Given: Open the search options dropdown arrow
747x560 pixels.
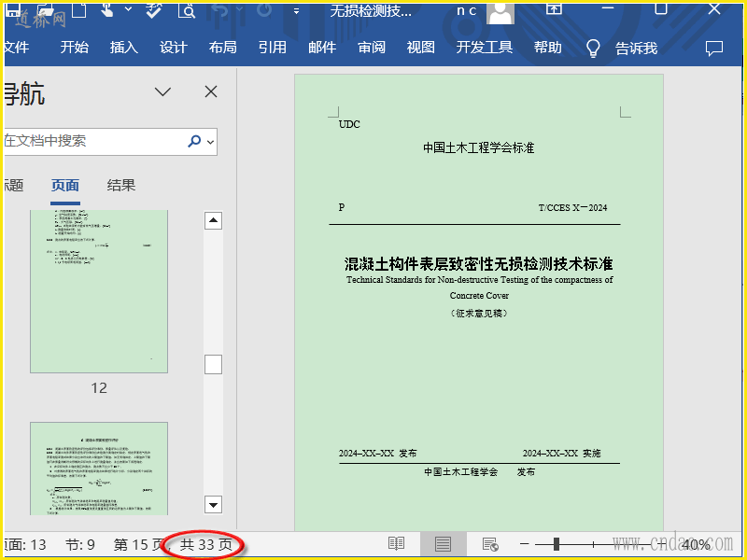Looking at the screenshot, I should tap(211, 142).
